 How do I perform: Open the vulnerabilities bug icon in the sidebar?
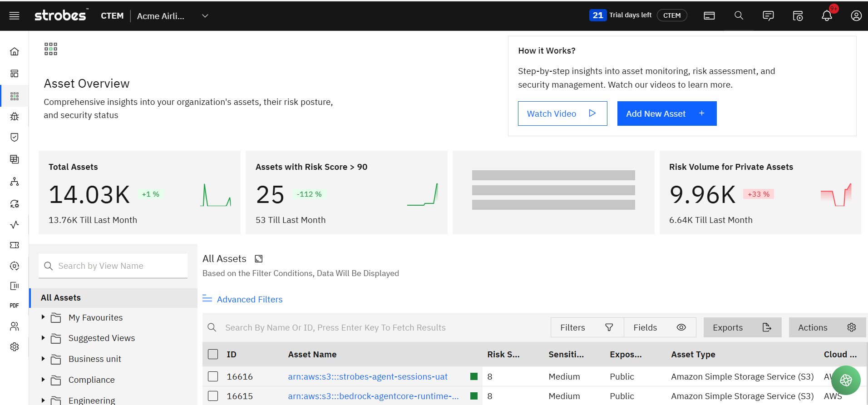15,117
